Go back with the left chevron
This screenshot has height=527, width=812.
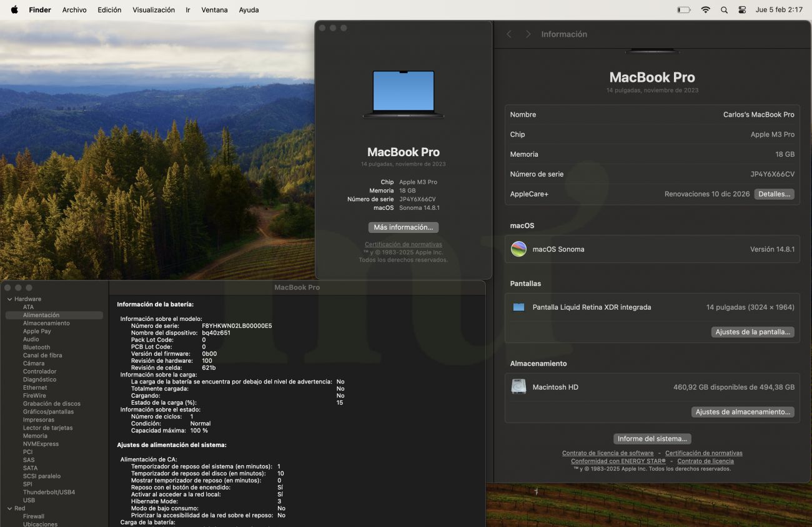point(509,34)
